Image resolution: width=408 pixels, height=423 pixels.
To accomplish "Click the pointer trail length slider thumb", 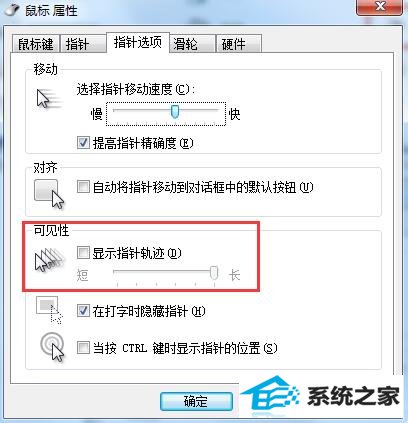I will point(214,273).
